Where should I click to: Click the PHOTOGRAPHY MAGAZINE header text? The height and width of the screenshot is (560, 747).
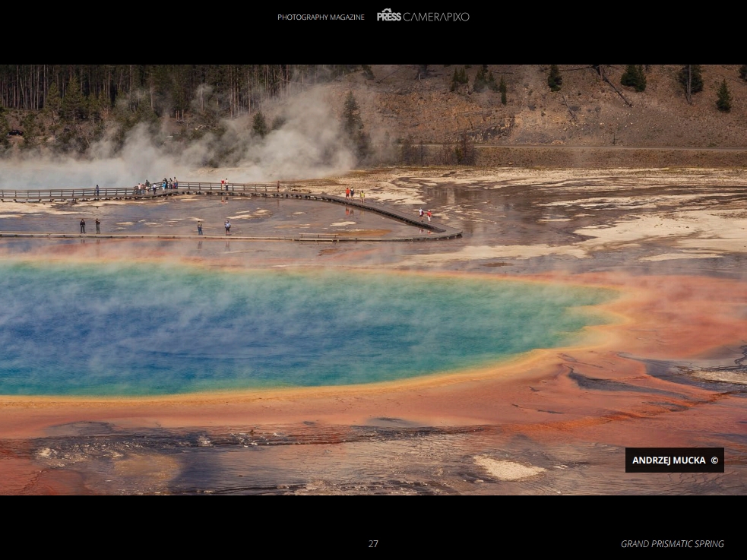[320, 17]
